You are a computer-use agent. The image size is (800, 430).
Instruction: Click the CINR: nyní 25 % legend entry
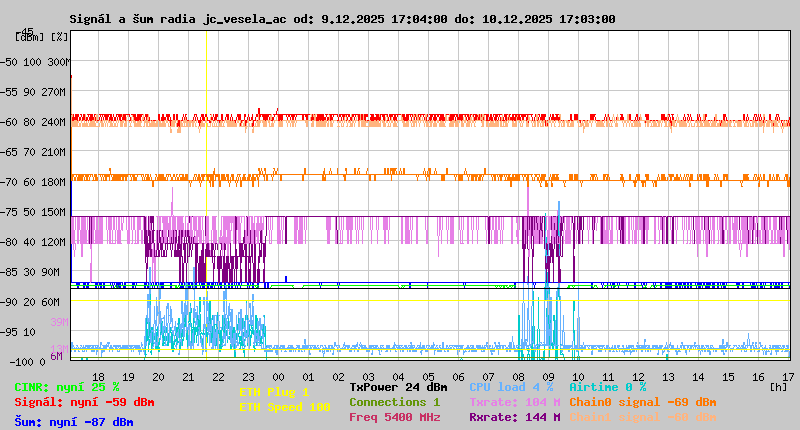(67, 387)
